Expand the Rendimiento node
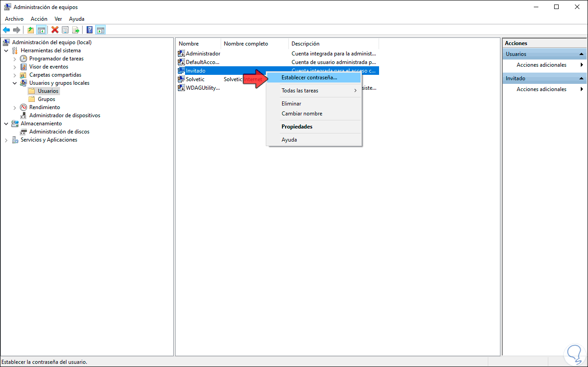Image resolution: width=588 pixels, height=367 pixels. pos(15,107)
